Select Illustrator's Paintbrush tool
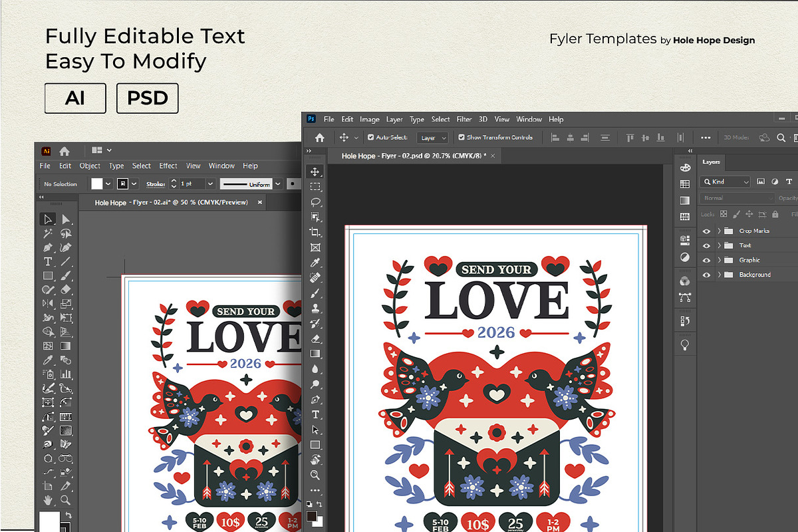Image resolution: width=798 pixels, height=532 pixels. coord(66,275)
